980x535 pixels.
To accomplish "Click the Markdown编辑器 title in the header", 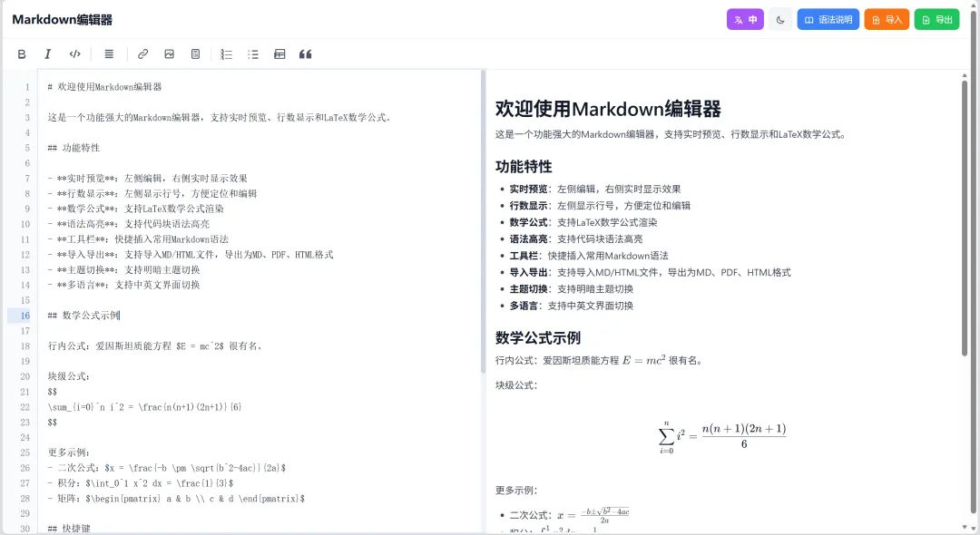I will (x=63, y=19).
